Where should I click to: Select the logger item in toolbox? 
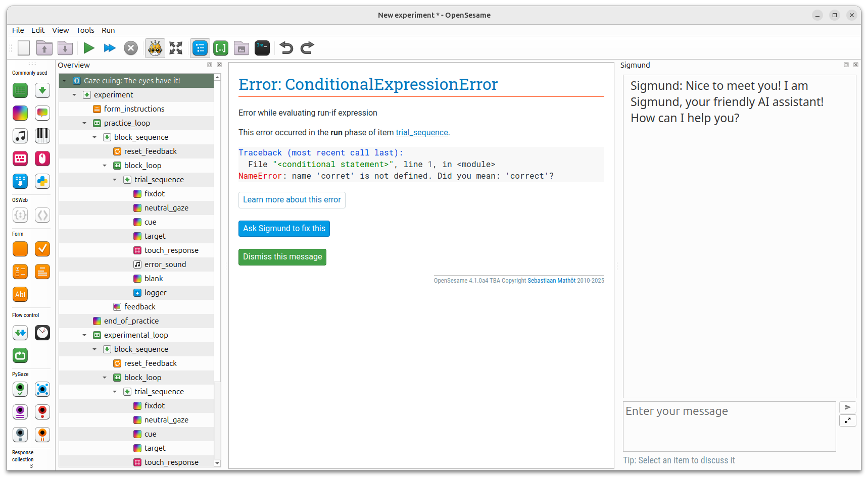20,181
